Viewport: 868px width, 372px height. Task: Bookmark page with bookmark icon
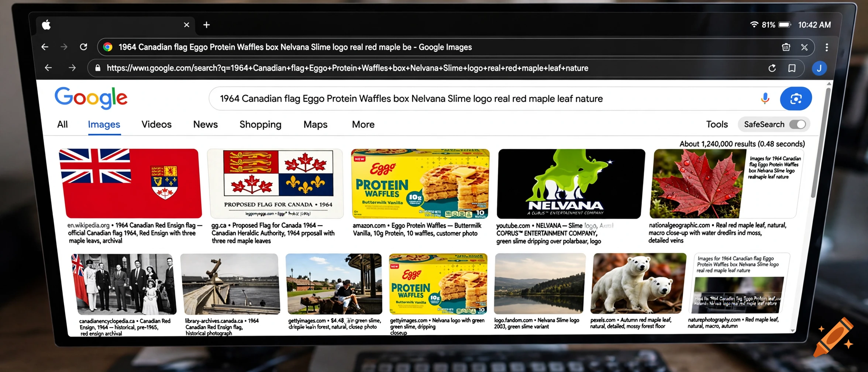792,68
